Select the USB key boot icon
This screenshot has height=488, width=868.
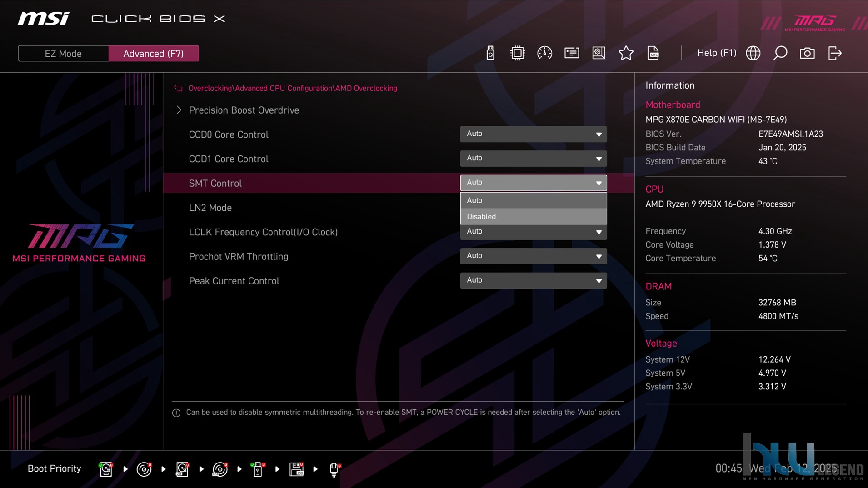[x=258, y=469]
